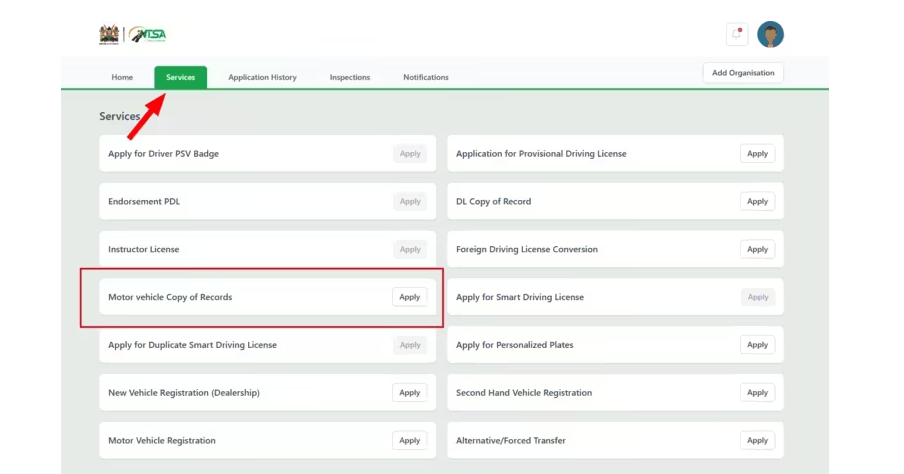This screenshot has width=904, height=474.
Task: Click the Add Organisation button
Action: pyautogui.click(x=743, y=73)
